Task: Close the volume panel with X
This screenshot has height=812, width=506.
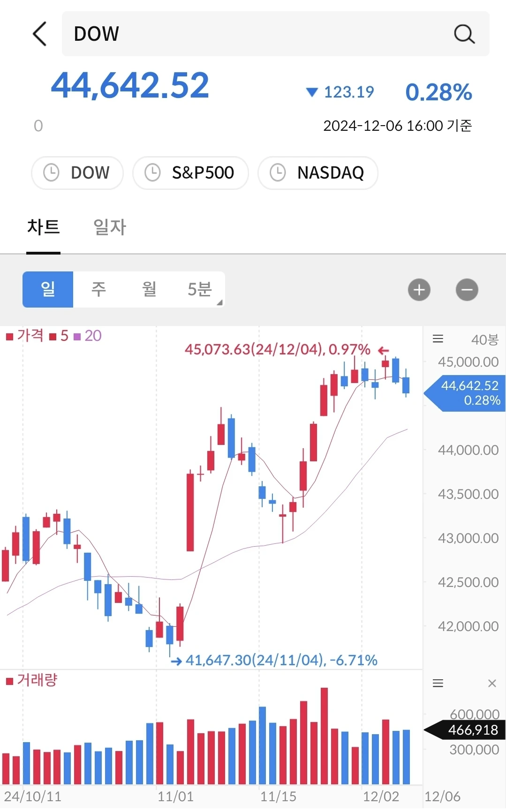Action: click(492, 683)
